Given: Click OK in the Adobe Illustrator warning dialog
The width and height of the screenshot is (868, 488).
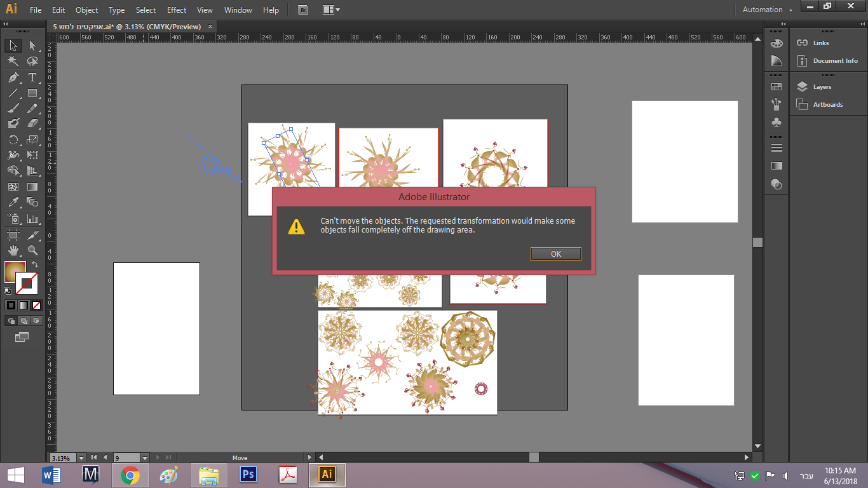Looking at the screenshot, I should pos(555,254).
